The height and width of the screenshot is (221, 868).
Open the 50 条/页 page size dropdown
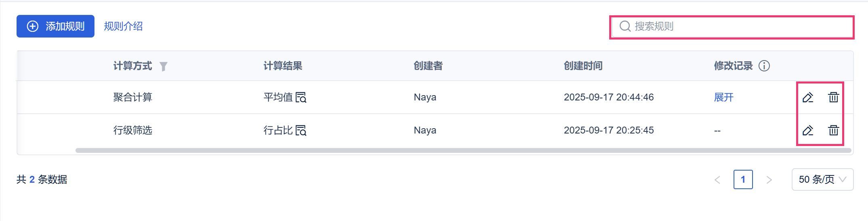(x=822, y=179)
